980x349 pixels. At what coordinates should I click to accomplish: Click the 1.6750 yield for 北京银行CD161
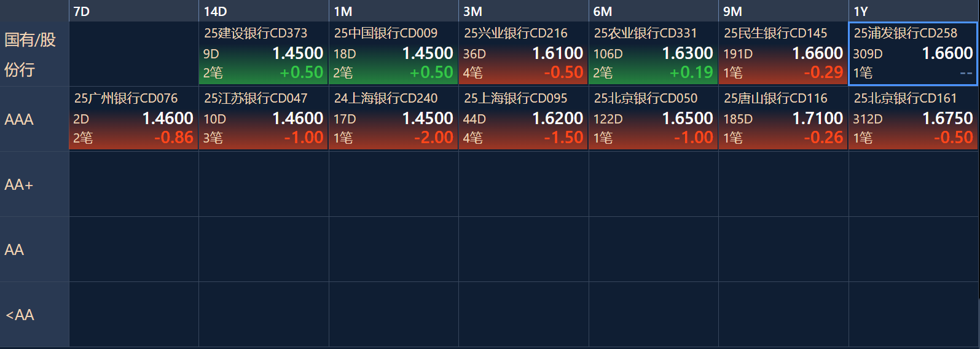pyautogui.click(x=947, y=119)
